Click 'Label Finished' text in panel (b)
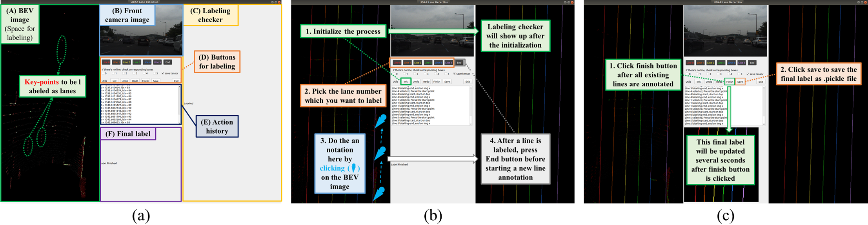The image size is (868, 225). point(399,165)
